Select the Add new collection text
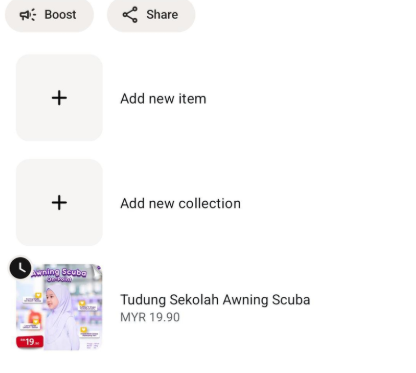 (x=180, y=203)
